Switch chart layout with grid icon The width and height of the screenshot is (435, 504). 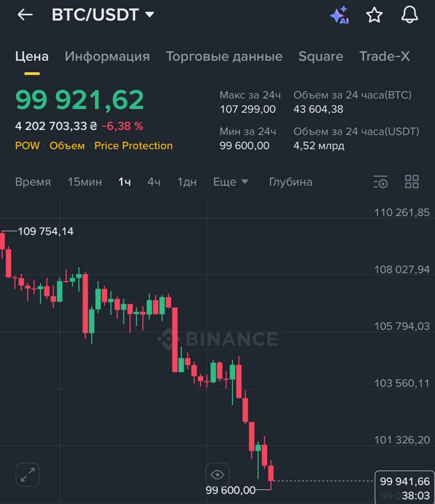pos(412,182)
